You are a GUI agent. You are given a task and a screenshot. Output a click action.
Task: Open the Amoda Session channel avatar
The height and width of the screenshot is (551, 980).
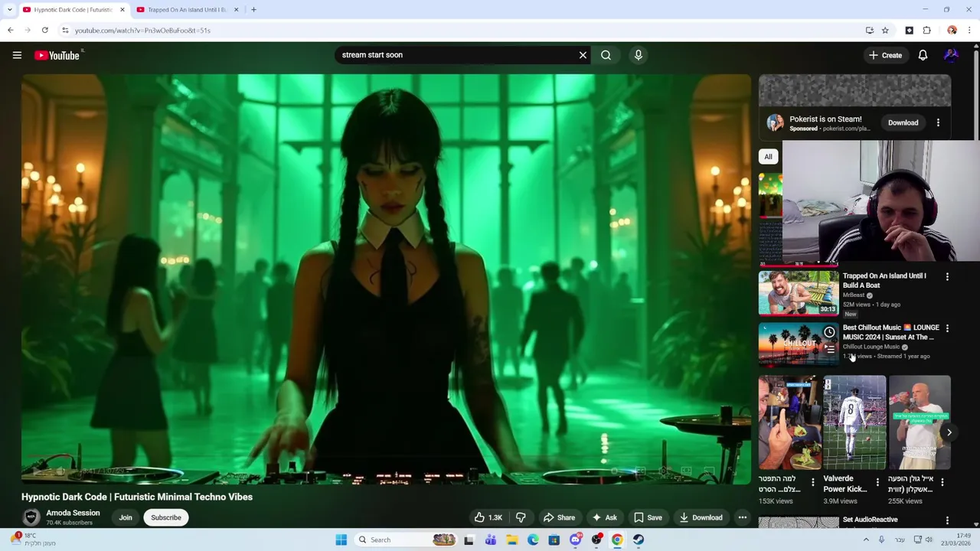click(31, 517)
